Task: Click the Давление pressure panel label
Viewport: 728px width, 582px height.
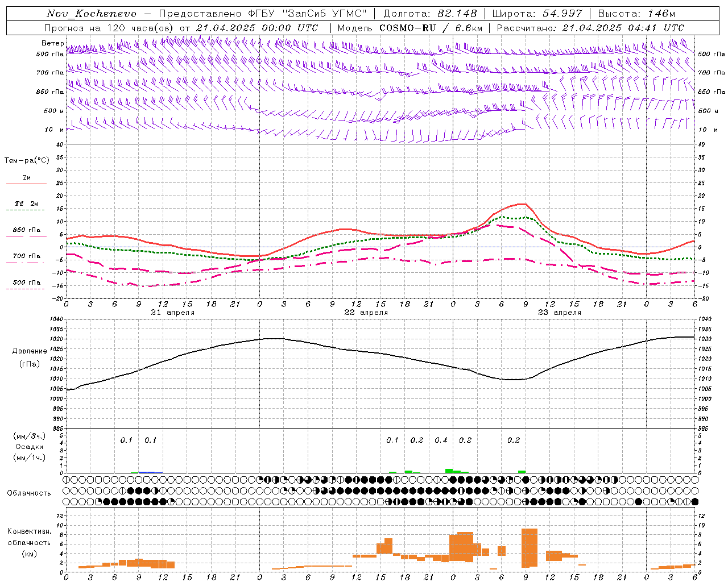Action: coord(30,351)
